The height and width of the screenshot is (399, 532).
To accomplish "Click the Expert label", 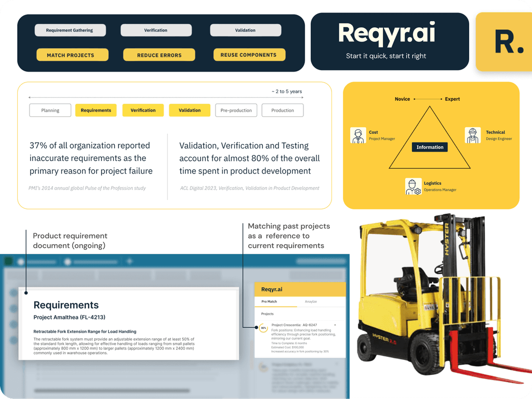I will [x=453, y=99].
